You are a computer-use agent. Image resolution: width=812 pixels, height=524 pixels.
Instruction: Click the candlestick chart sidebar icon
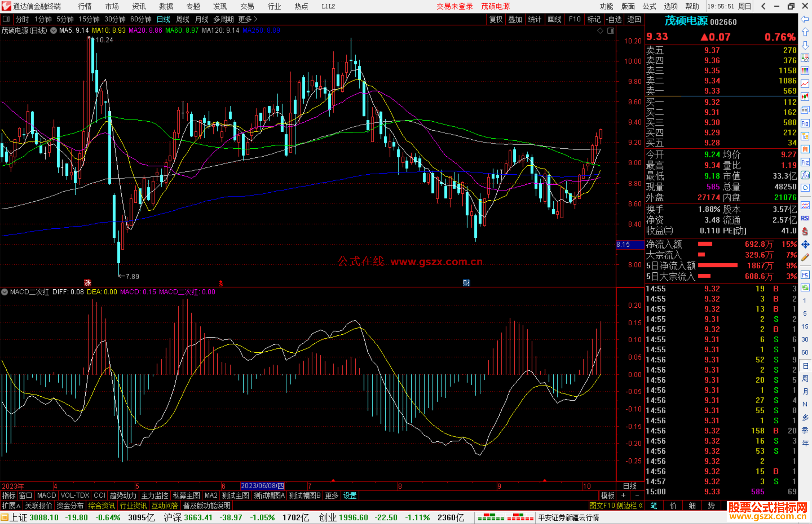click(805, 97)
